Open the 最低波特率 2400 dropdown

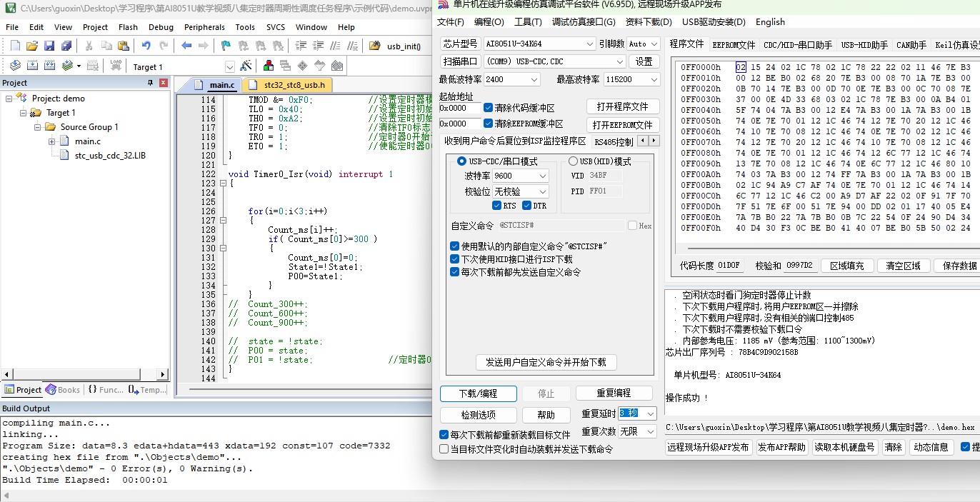tap(511, 79)
